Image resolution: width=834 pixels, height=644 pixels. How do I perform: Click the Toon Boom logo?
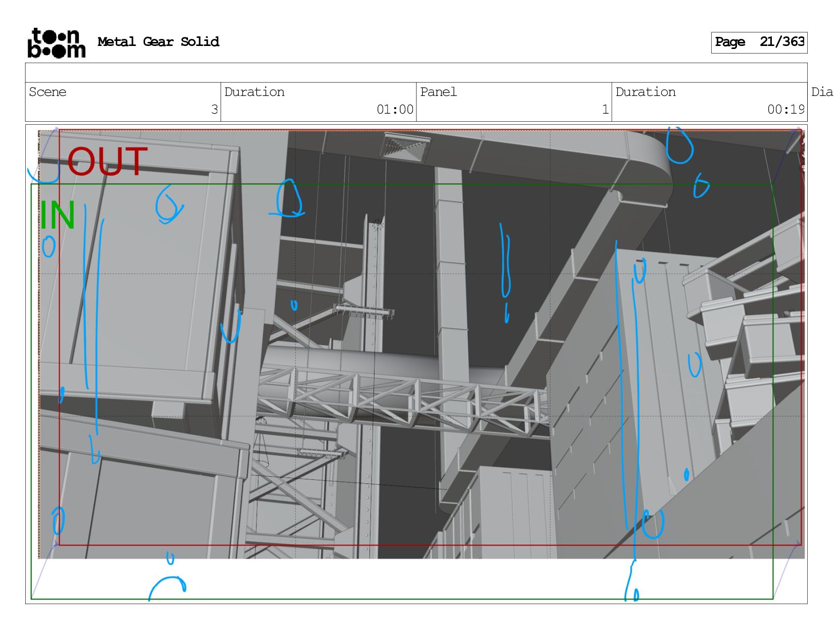pos(56,42)
